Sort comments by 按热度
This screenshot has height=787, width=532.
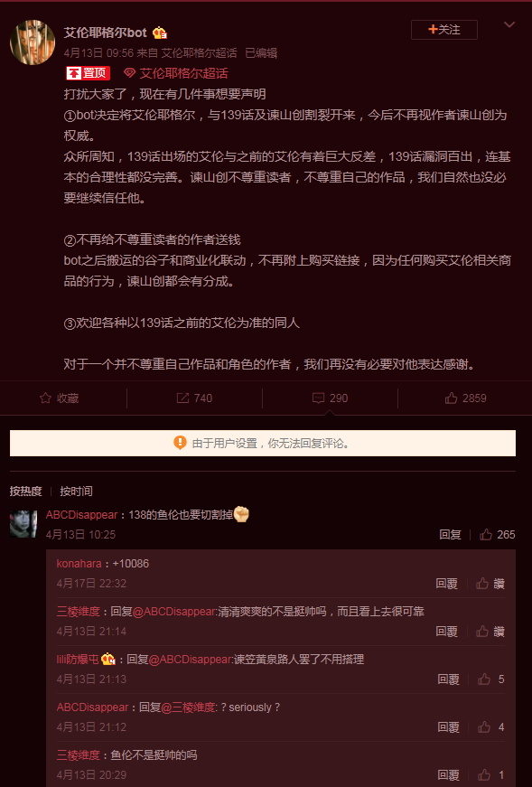click(25, 491)
